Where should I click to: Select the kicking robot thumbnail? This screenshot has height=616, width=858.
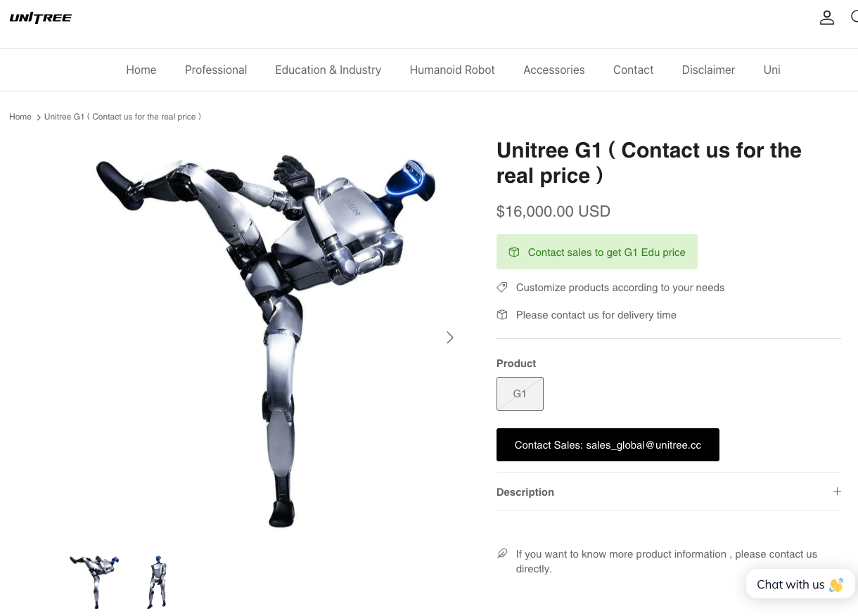click(x=94, y=582)
